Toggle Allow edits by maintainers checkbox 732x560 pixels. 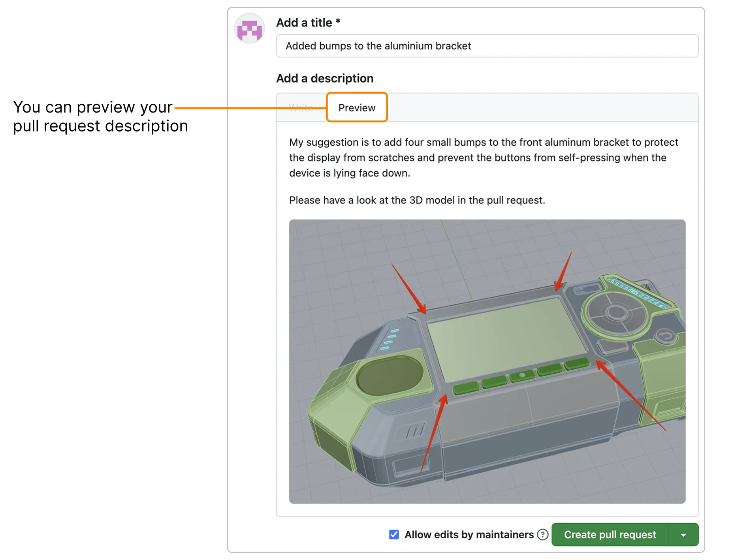tap(394, 534)
